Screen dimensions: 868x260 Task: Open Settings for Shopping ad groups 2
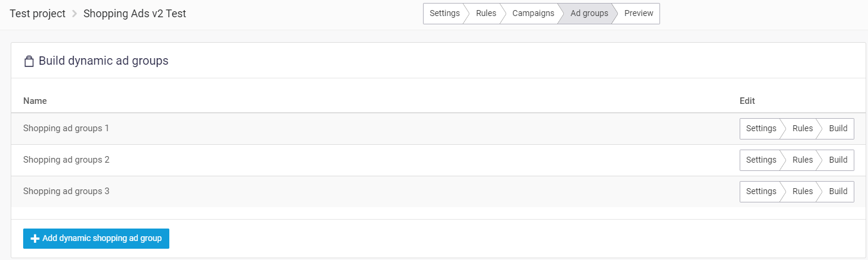pyautogui.click(x=760, y=160)
